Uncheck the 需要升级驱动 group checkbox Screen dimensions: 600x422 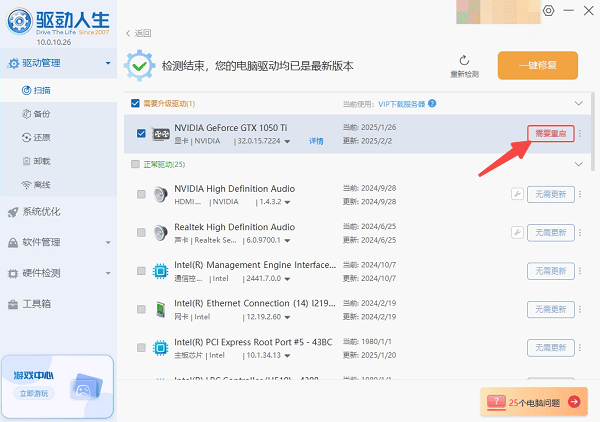[x=136, y=103]
